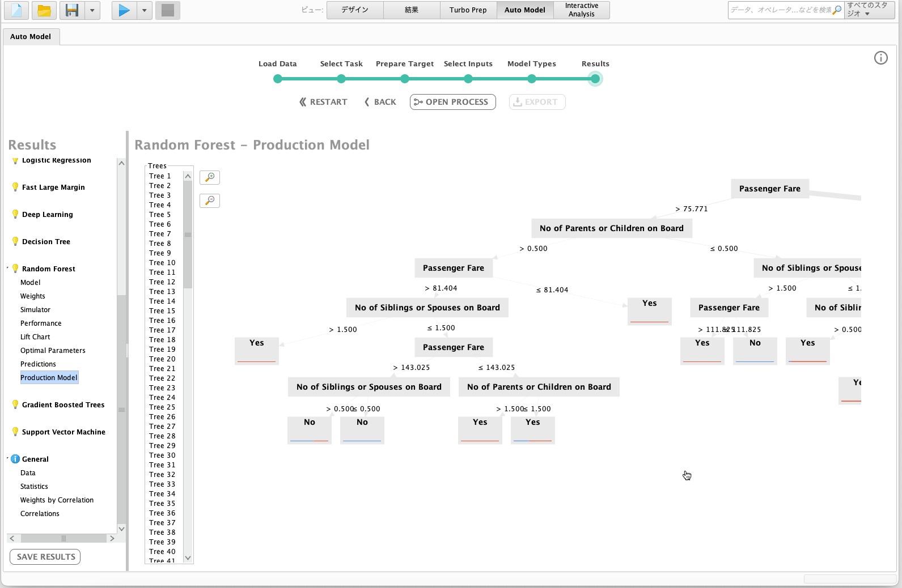The height and width of the screenshot is (588, 902).
Task: Select Tree 12 in the trees list
Action: click(x=162, y=282)
